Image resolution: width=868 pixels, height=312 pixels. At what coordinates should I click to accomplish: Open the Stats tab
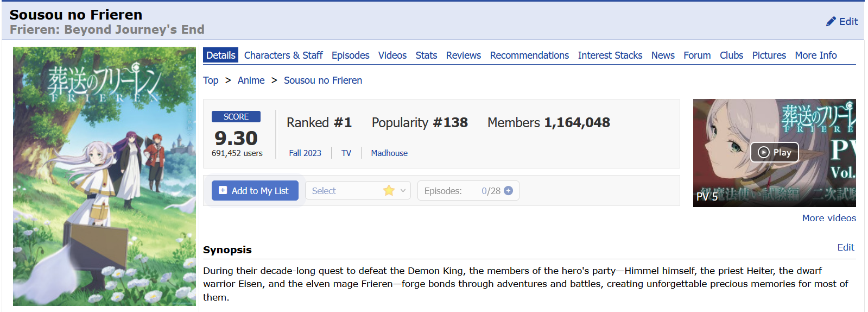pos(426,55)
